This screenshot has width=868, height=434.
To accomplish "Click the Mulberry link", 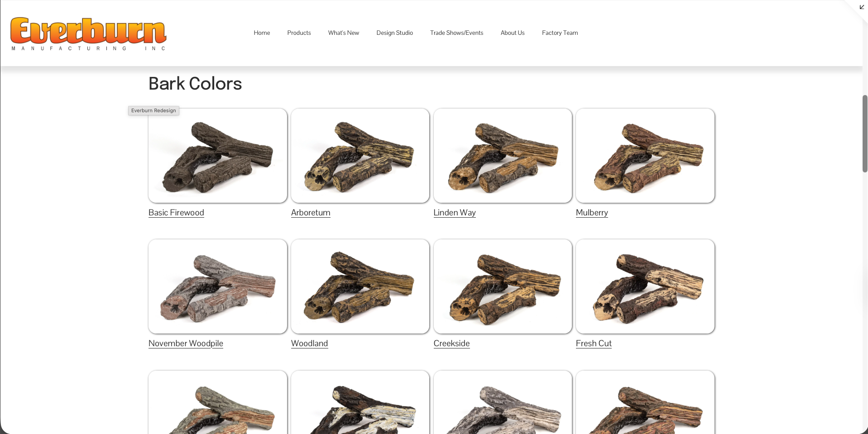I will [x=592, y=213].
